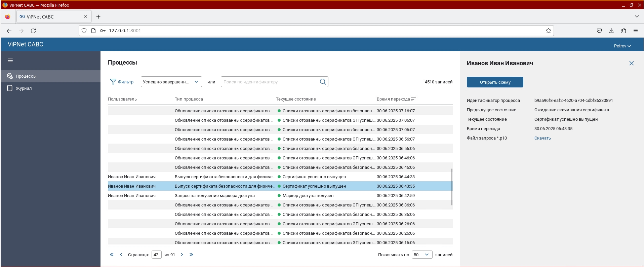
Task: Select Процессы in the sidebar
Action: (x=26, y=76)
